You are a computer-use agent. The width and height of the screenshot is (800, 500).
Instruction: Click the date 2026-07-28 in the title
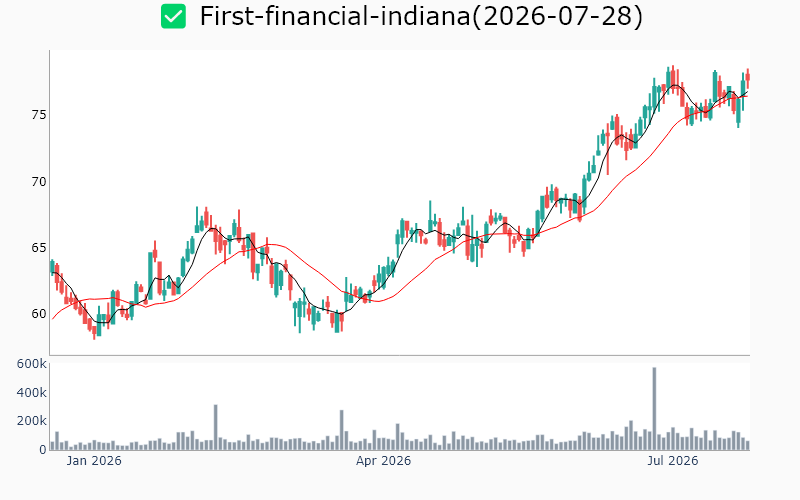(557, 16)
